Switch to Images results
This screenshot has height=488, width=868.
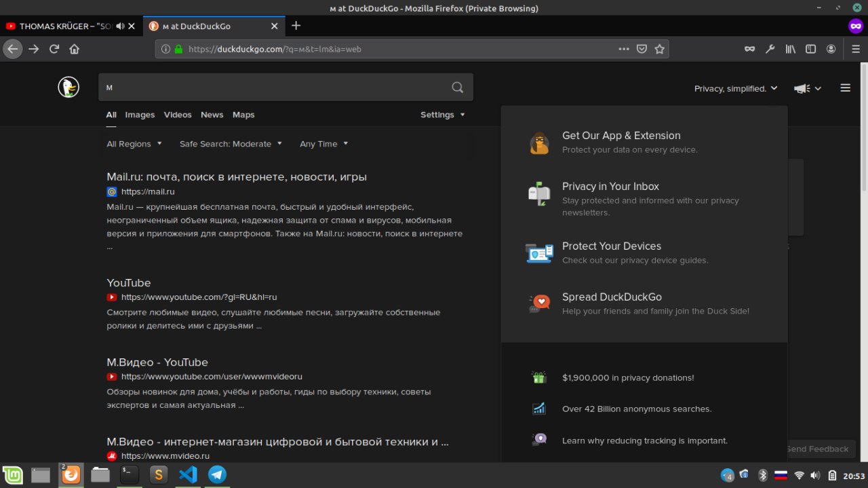[x=140, y=115]
